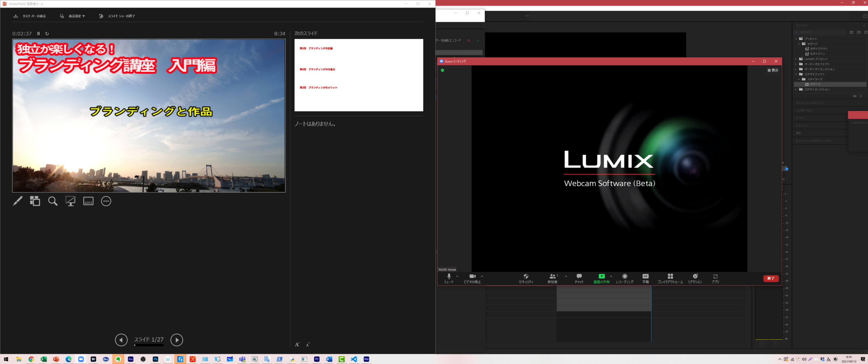This screenshot has width=868, height=364.
Task: Open the Windows Start menu
Action: coord(6,359)
